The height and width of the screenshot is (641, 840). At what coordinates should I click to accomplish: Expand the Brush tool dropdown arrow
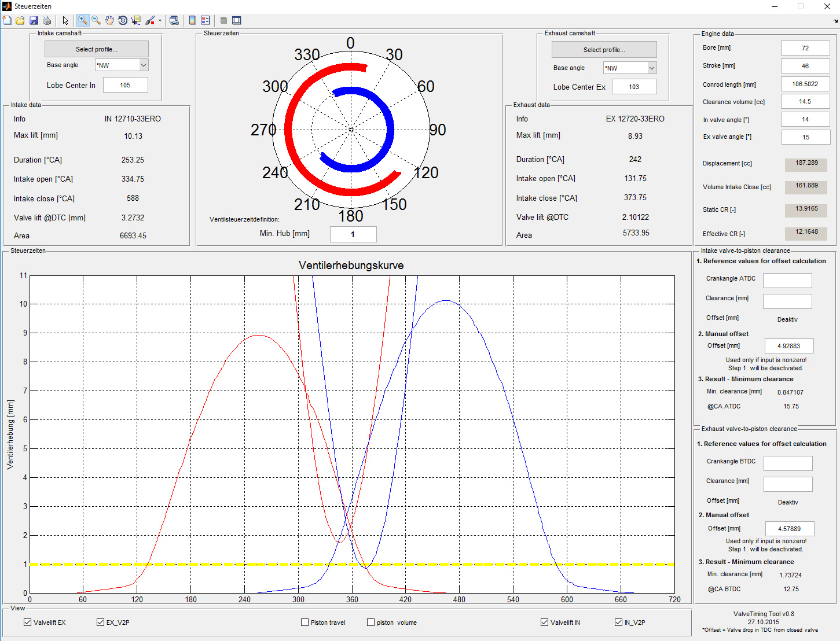[160, 20]
